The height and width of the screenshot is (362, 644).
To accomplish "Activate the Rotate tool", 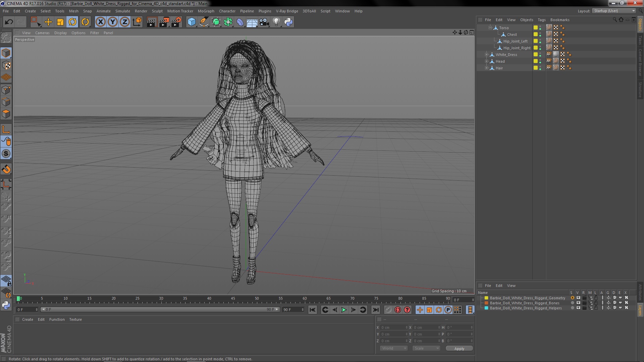I will (72, 22).
